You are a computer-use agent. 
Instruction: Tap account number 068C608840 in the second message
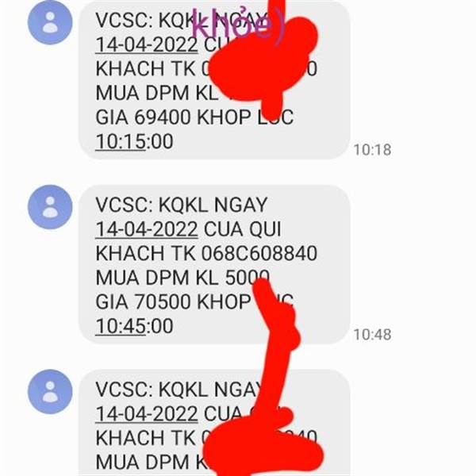pos(259,253)
